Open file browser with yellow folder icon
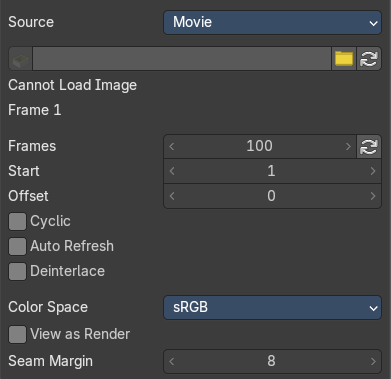 coord(344,59)
